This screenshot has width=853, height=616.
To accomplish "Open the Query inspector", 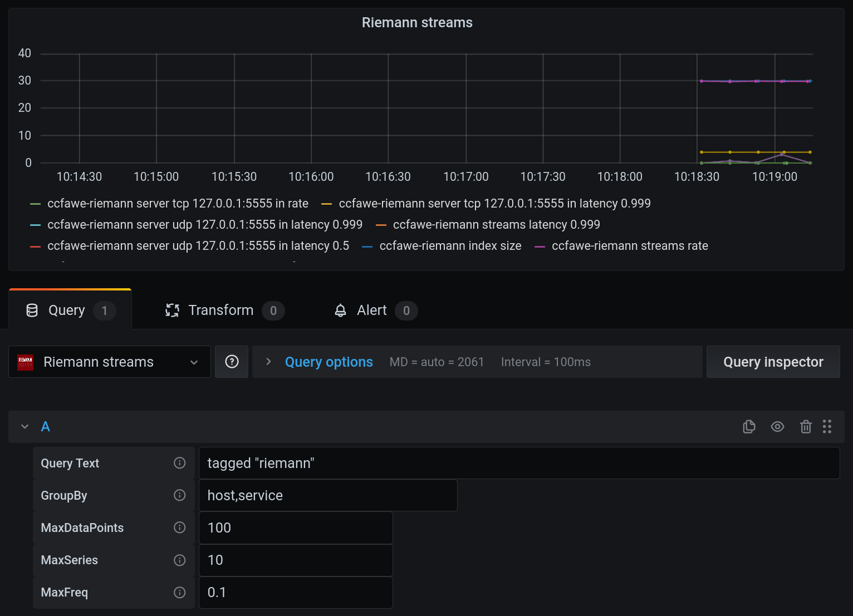I will [x=773, y=362].
